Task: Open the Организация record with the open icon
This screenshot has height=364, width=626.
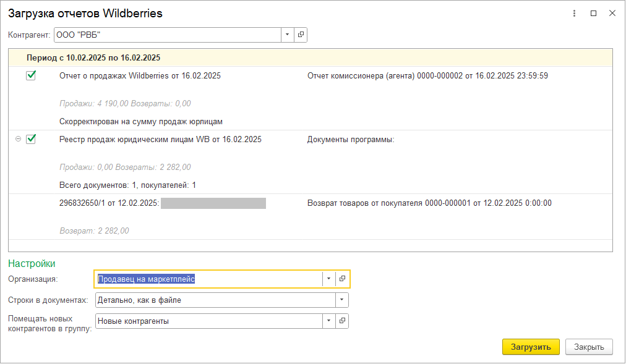Action: tap(342, 279)
